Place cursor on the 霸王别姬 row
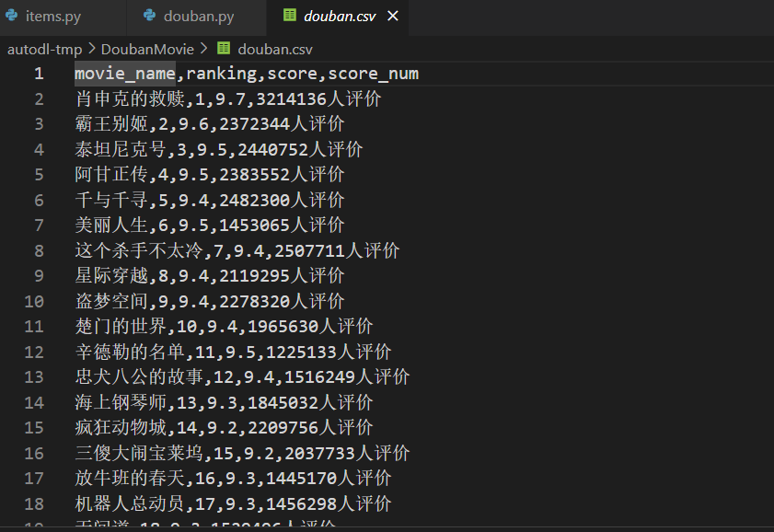The height and width of the screenshot is (532, 774). point(209,124)
